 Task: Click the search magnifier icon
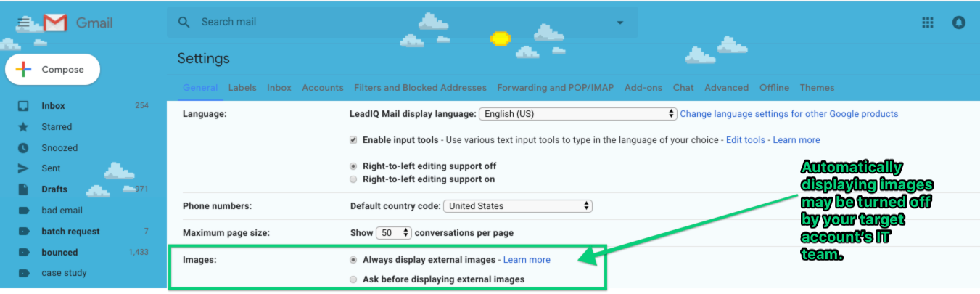coord(185,23)
